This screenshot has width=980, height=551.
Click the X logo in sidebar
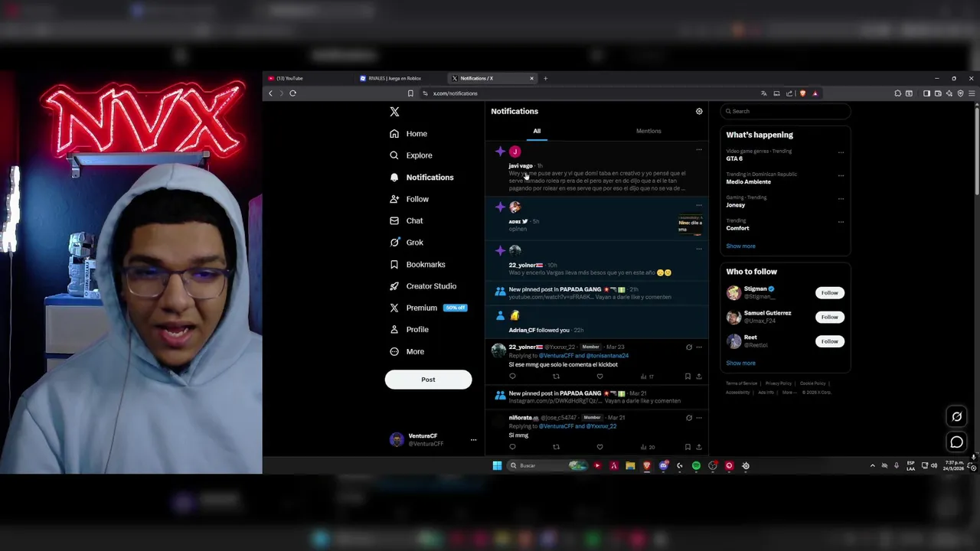point(394,112)
